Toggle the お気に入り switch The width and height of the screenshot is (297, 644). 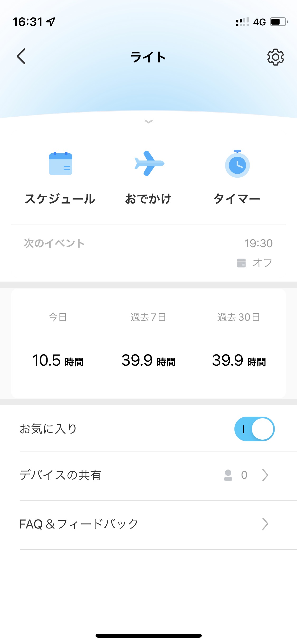click(254, 429)
